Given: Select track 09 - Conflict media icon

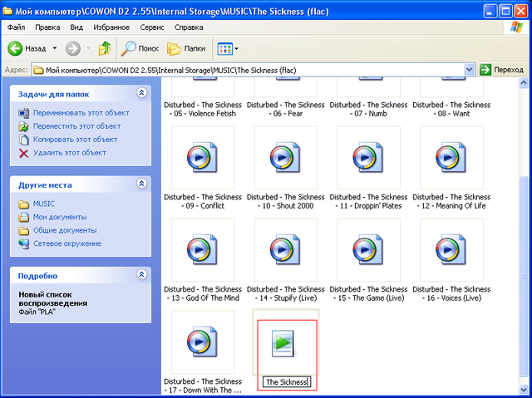Looking at the screenshot, I should [203, 158].
